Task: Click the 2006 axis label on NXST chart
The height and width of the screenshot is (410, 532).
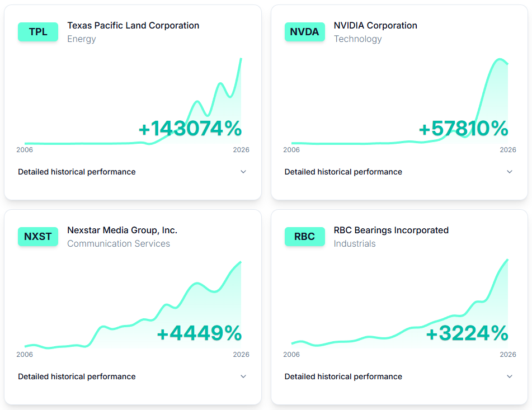Action: [25, 355]
